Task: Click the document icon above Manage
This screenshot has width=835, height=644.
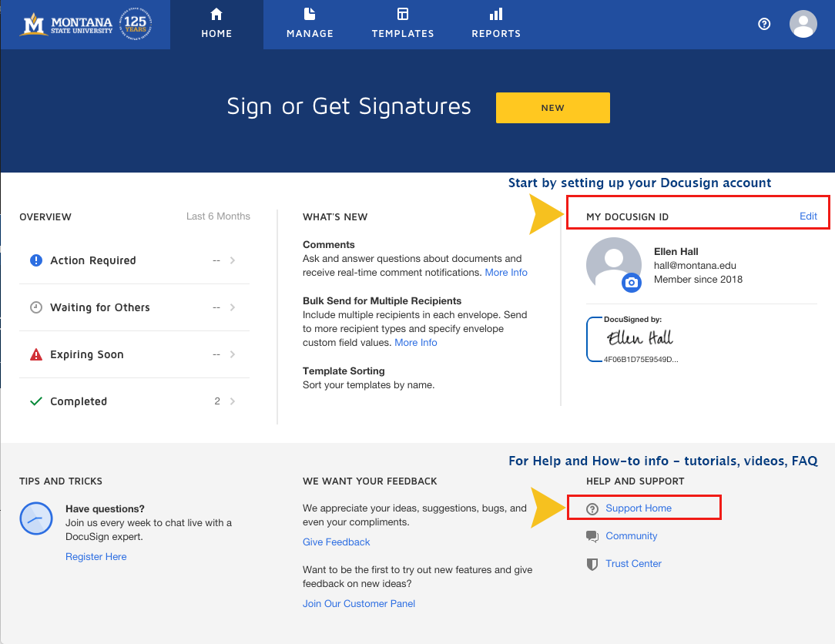Action: coord(310,14)
